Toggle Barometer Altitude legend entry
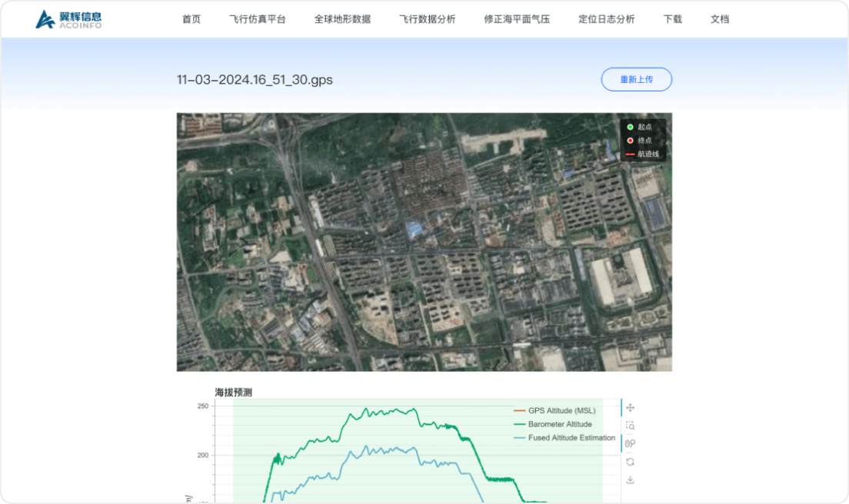The image size is (849, 504). pyautogui.click(x=553, y=424)
